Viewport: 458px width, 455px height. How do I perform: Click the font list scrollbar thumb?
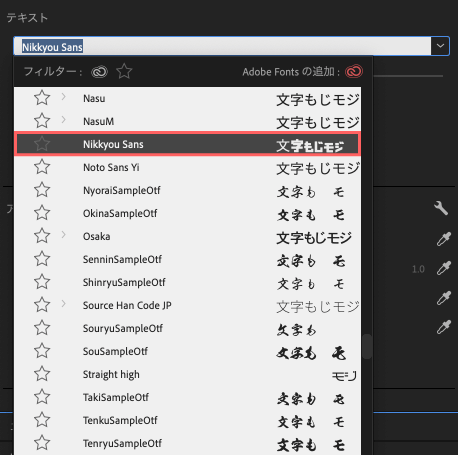coord(367,346)
